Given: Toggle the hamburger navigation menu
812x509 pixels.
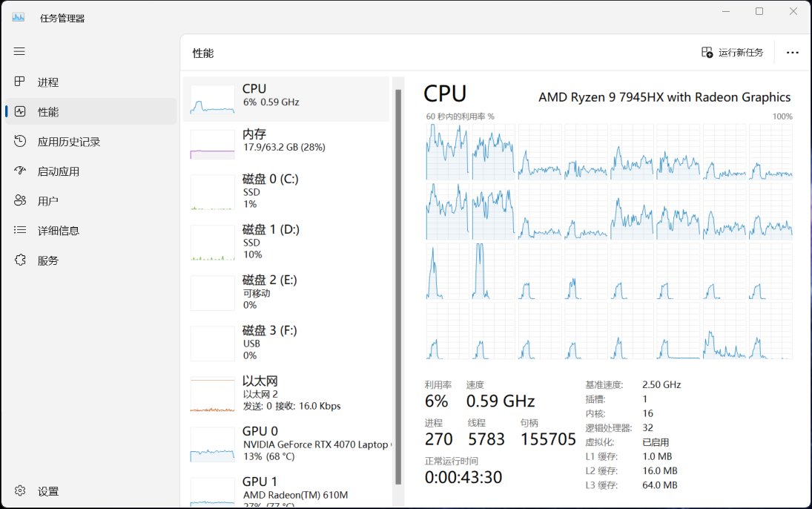Looking at the screenshot, I should [19, 51].
